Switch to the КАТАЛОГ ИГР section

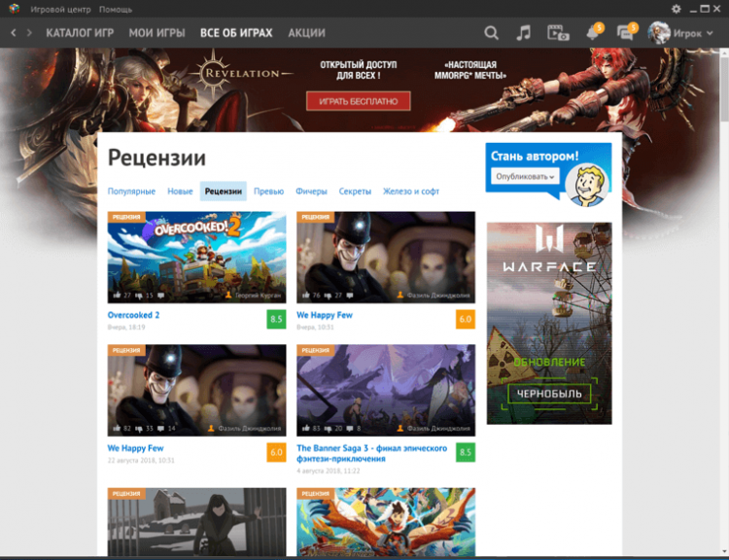pyautogui.click(x=82, y=33)
